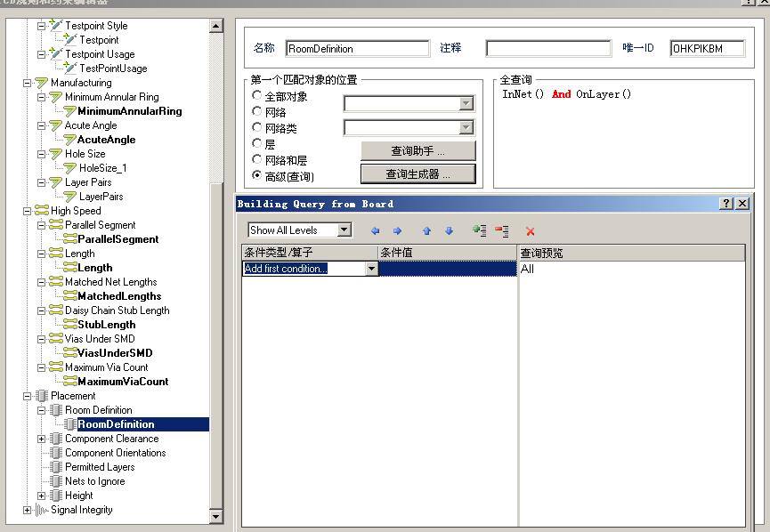Click the Component Orientations icon
Viewport: 770px width, 532px height.
(x=56, y=453)
